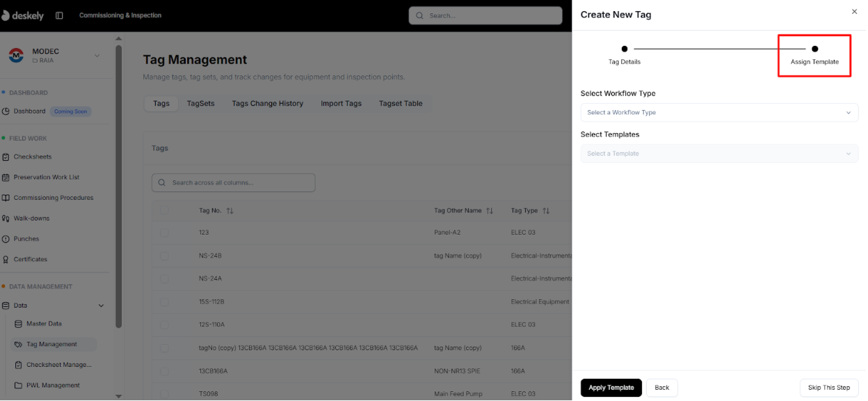Screen dimensions: 868x401
Task: Collapse the Data tree in the sidebar
Action: [101, 305]
